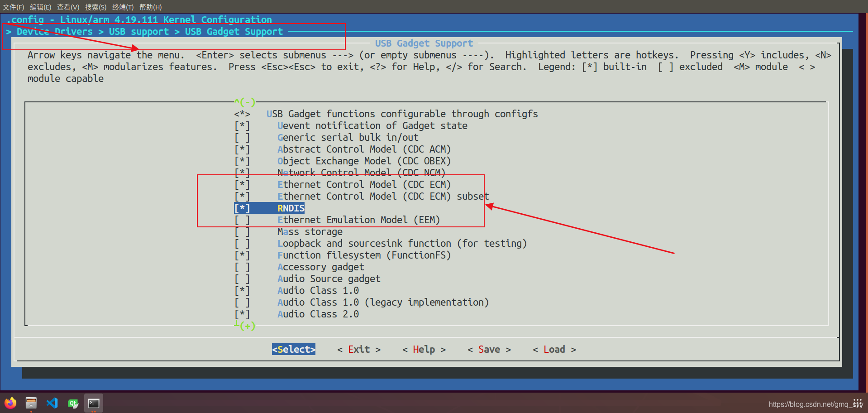Switch to the terminal taskbar icon
The image size is (868, 413).
94,403
